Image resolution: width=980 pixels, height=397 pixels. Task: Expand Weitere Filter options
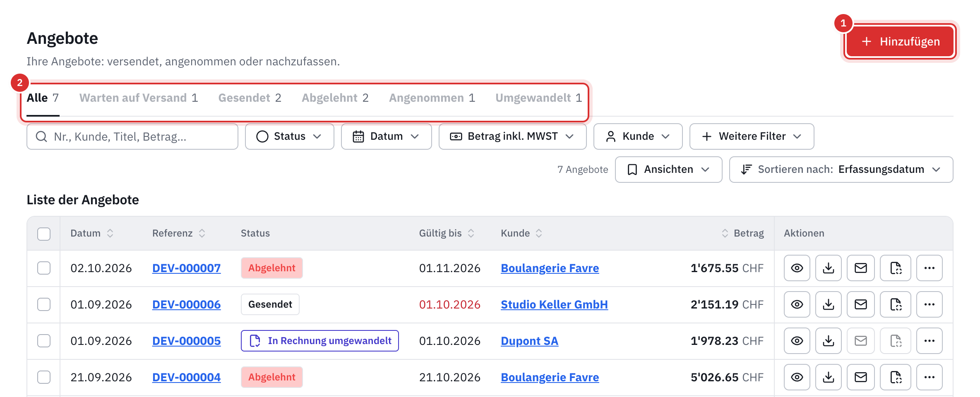752,136
